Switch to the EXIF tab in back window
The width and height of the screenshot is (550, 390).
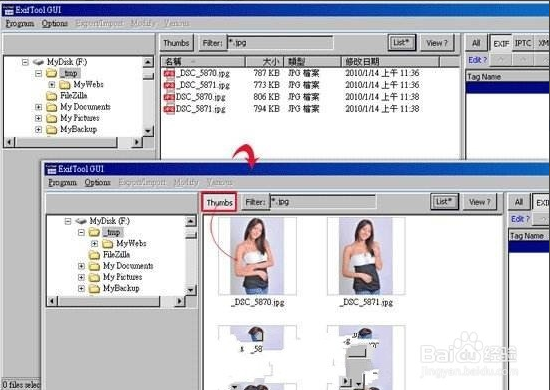pyautogui.click(x=501, y=43)
